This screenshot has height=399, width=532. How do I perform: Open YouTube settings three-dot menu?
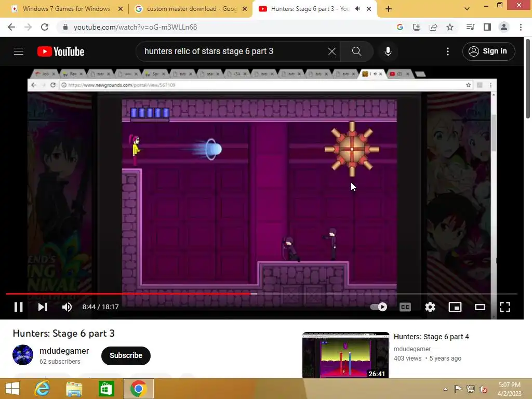(448, 51)
